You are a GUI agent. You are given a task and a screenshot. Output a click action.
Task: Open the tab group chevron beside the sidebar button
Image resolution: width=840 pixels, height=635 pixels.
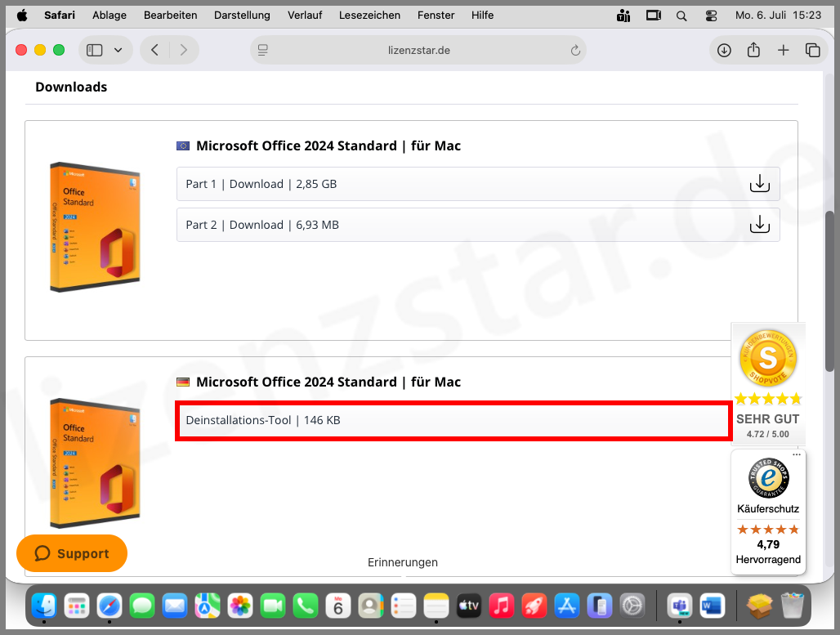[118, 51]
